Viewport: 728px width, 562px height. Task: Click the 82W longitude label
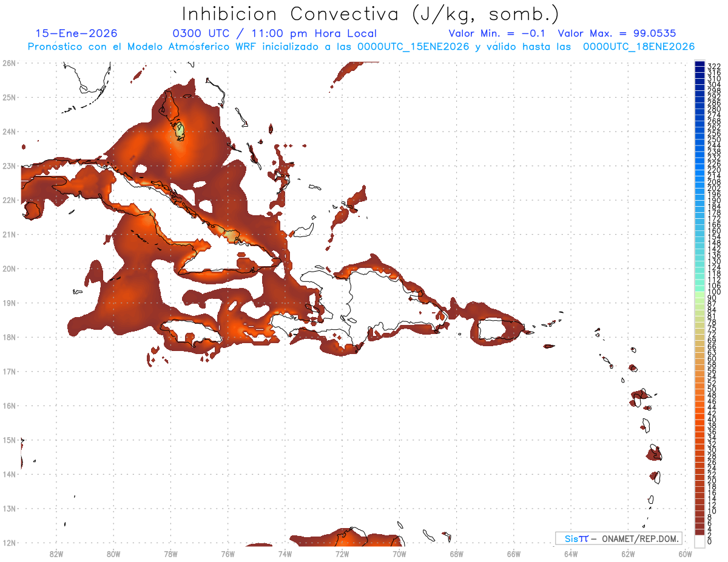[x=56, y=554]
